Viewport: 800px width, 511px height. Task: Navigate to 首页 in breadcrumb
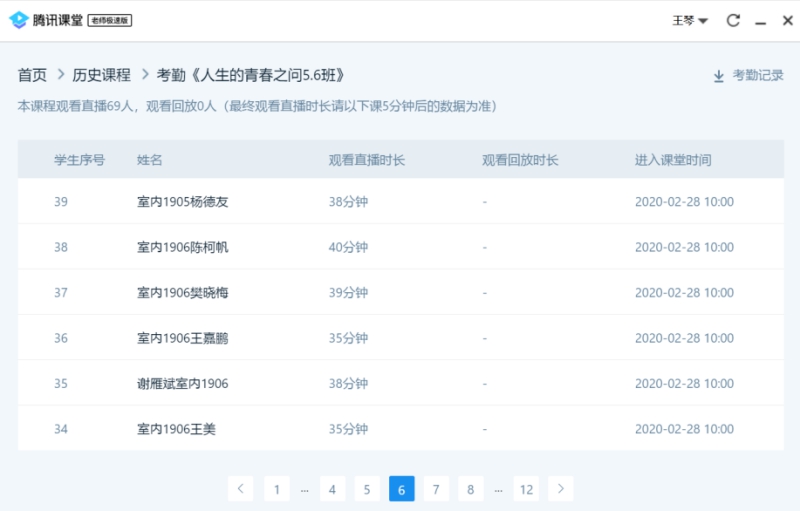pos(32,75)
